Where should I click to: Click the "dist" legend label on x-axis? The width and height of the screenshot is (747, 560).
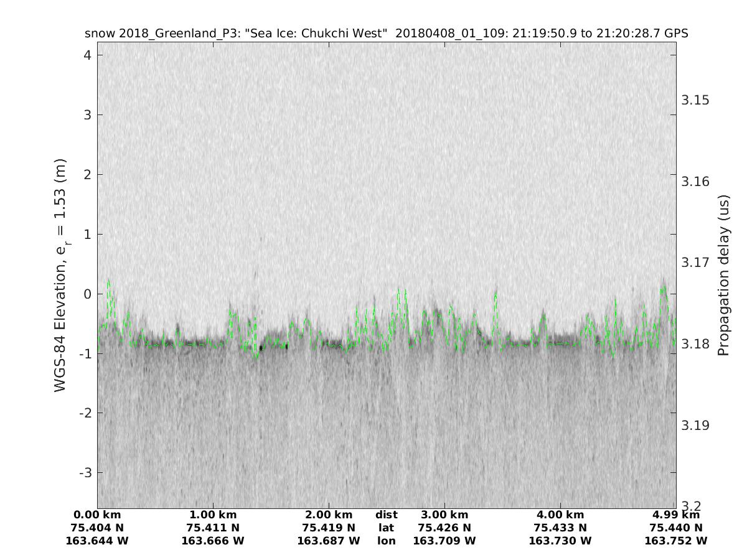pos(386,515)
